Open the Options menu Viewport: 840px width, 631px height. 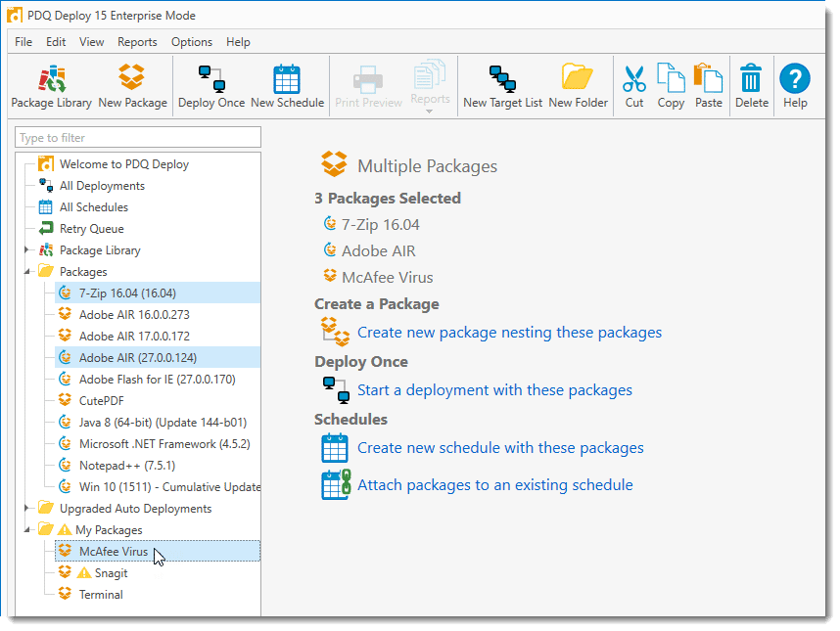click(192, 42)
